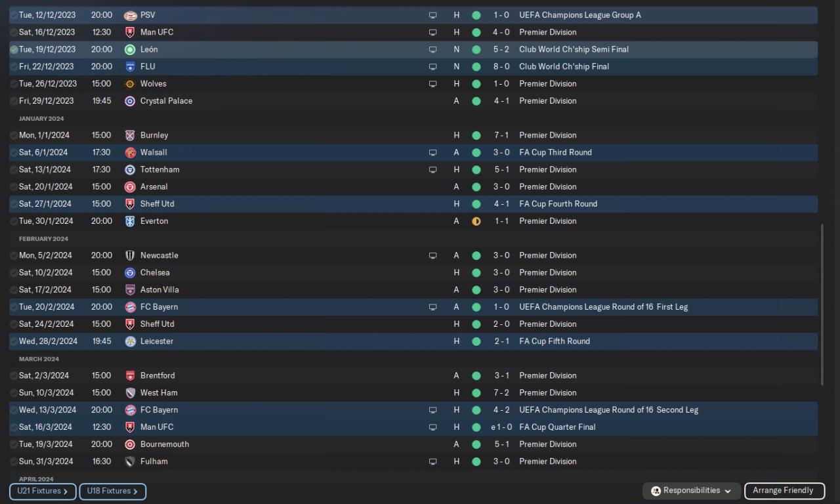This screenshot has width=840, height=504.
Task: Open the Responsibilities dropdown
Action: (692, 491)
